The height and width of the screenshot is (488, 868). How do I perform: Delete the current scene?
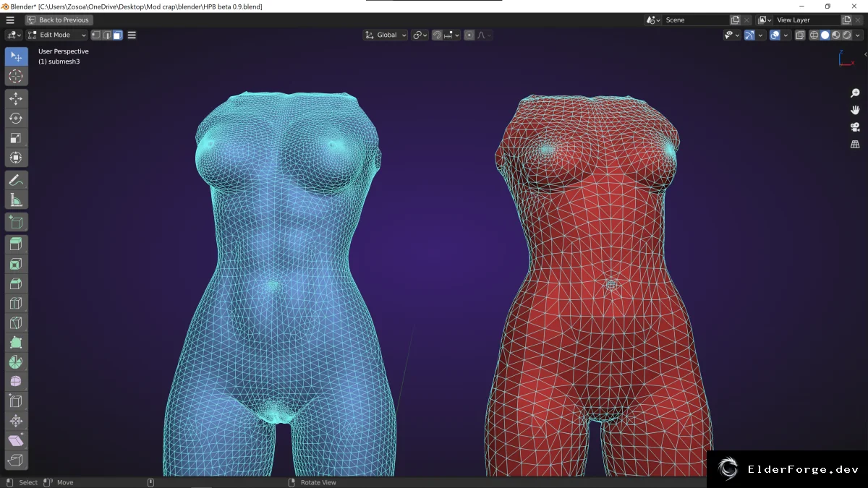tap(747, 20)
